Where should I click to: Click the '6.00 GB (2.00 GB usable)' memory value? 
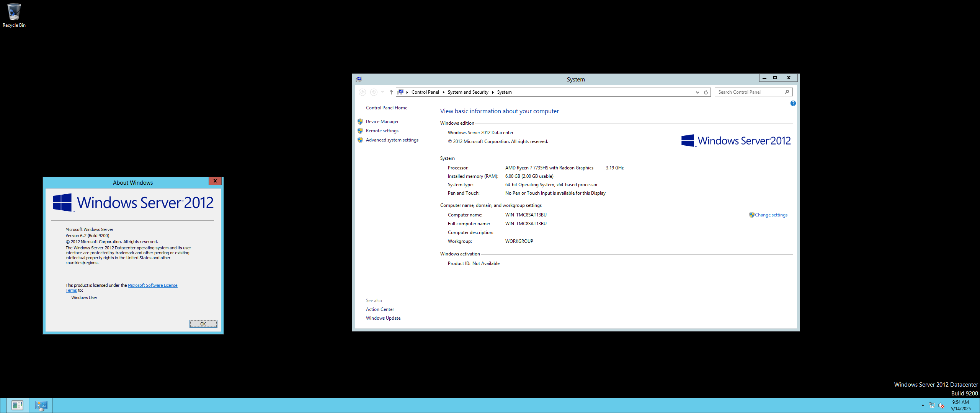529,176
